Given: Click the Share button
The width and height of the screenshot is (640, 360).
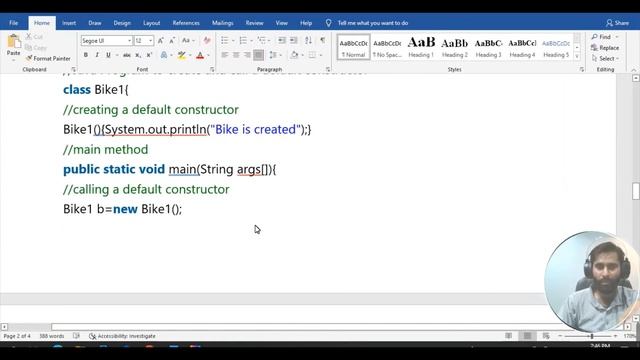Looking at the screenshot, I should coord(618,23).
